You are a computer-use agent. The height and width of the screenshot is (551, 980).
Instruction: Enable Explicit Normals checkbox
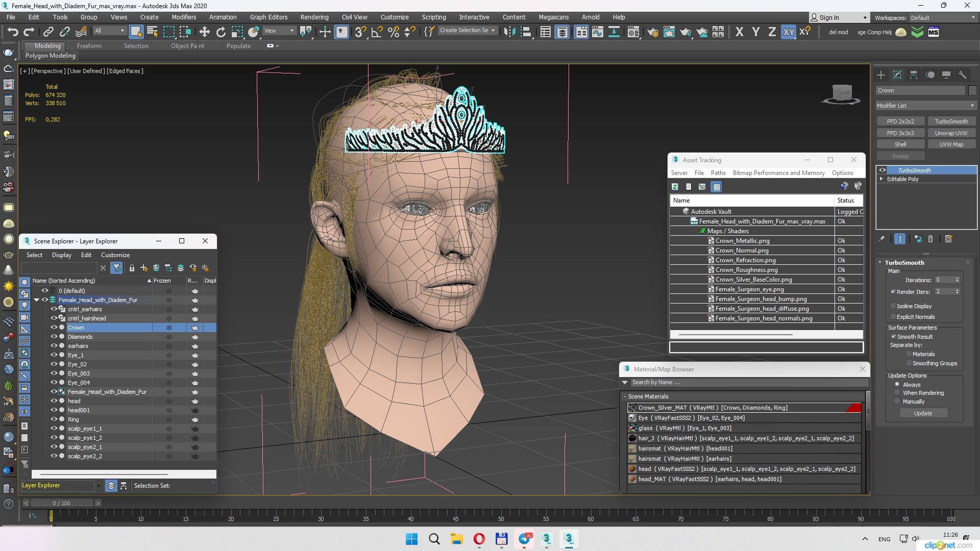(893, 317)
